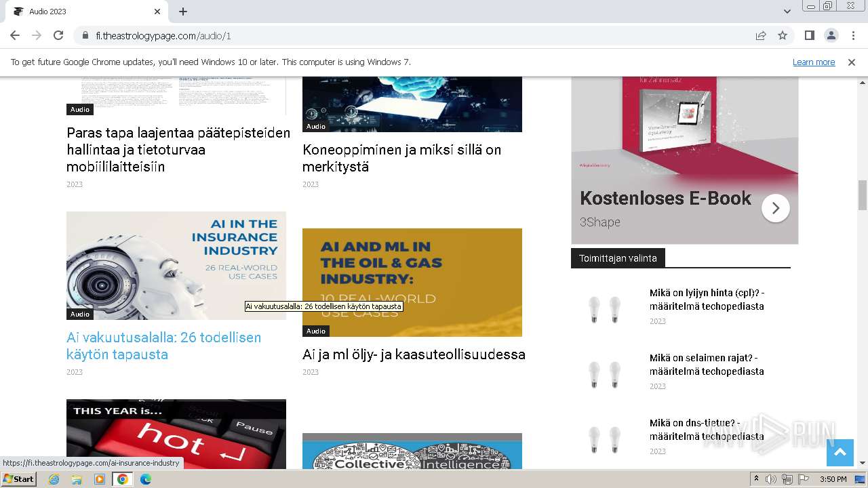Screen dimensions: 868x488
Task: Launch Internet Explorer from taskbar
Action: [x=54, y=479]
